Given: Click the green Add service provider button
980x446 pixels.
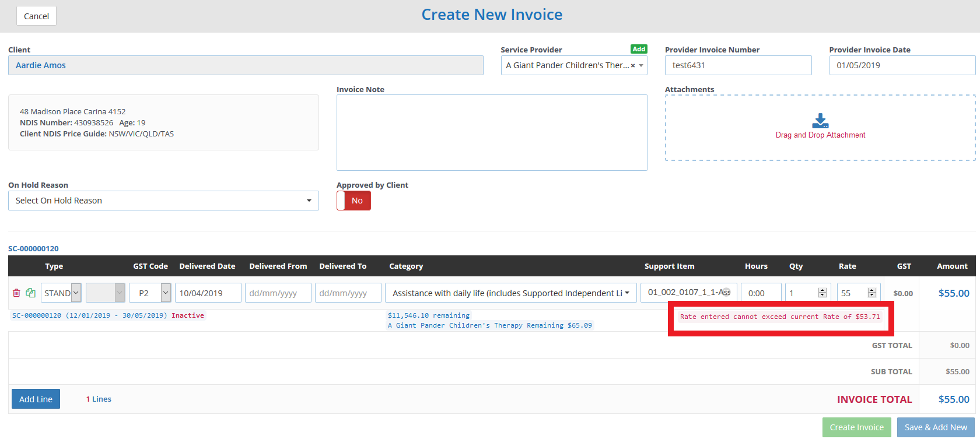Looking at the screenshot, I should 639,49.
